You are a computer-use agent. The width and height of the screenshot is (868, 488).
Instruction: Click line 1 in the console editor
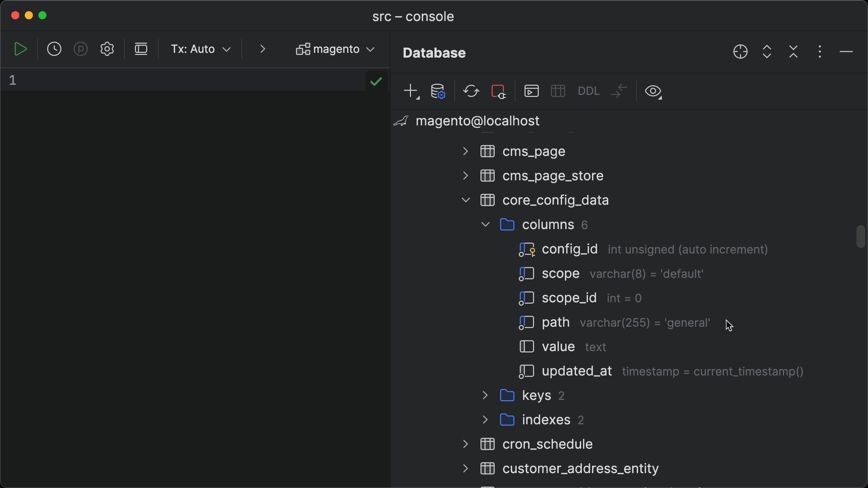coord(194,80)
